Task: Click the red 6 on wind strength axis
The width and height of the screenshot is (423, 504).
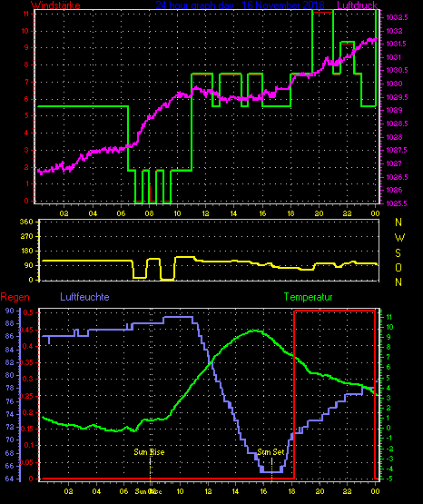Action: pos(27,99)
